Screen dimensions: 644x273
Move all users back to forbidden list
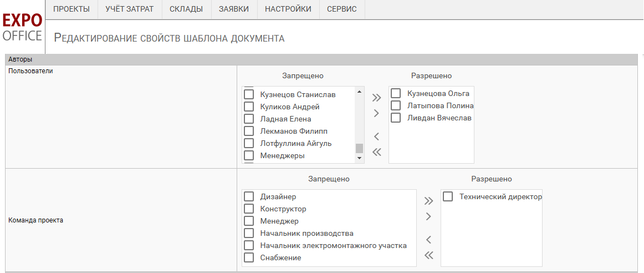click(377, 152)
